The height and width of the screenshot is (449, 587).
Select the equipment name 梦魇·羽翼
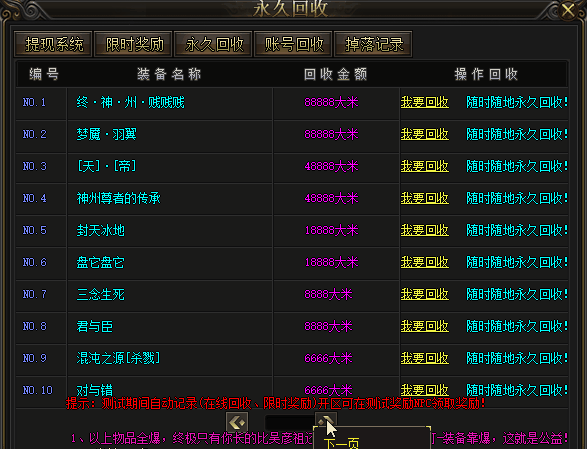107,134
